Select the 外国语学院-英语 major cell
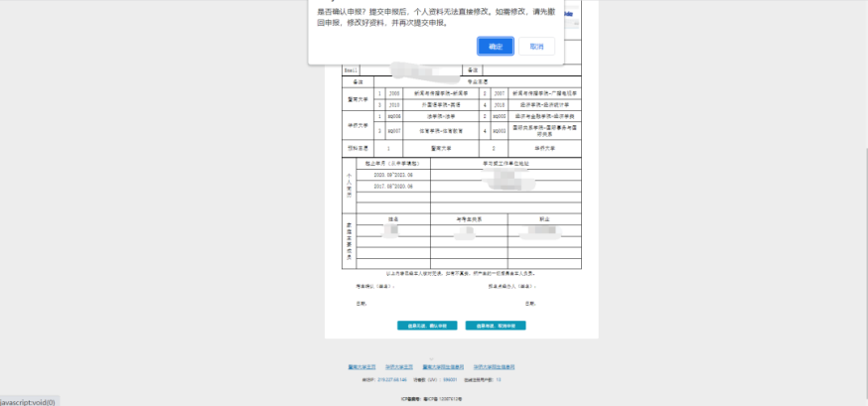 [x=441, y=104]
